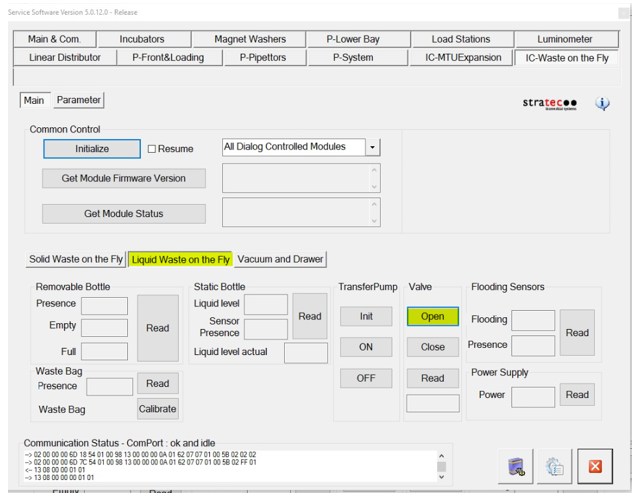Click the valve Open button
Screen dimensions: 641x501
432,316
